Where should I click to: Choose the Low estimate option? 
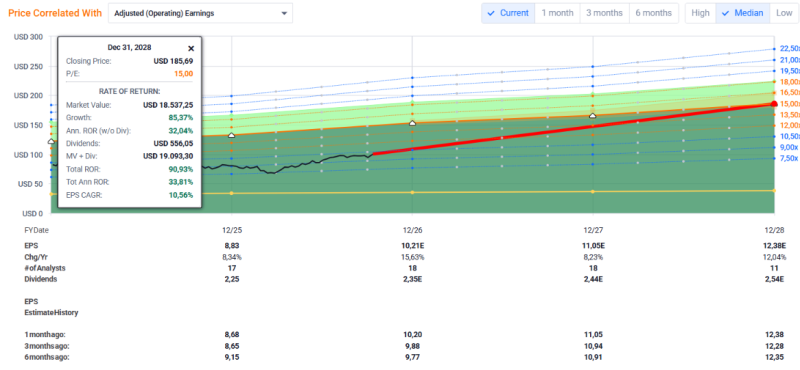coord(784,13)
